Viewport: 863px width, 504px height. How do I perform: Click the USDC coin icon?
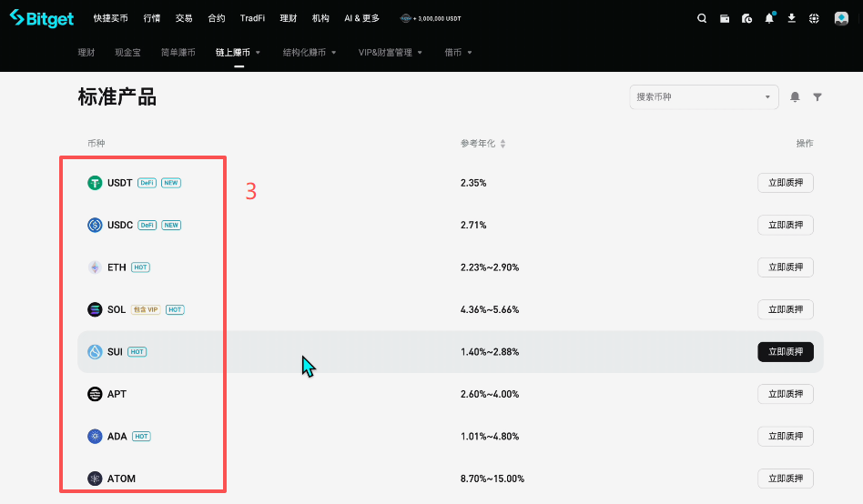[95, 225]
